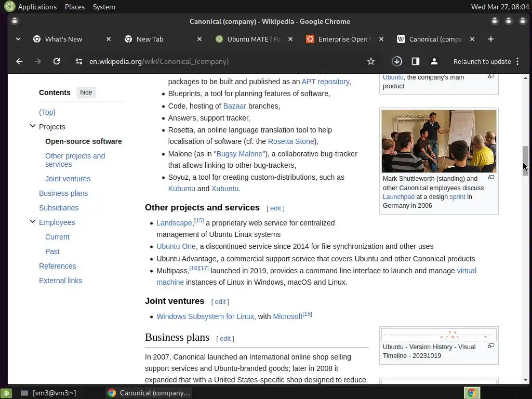
Task: Open the Kubuntu link
Action: (181, 189)
